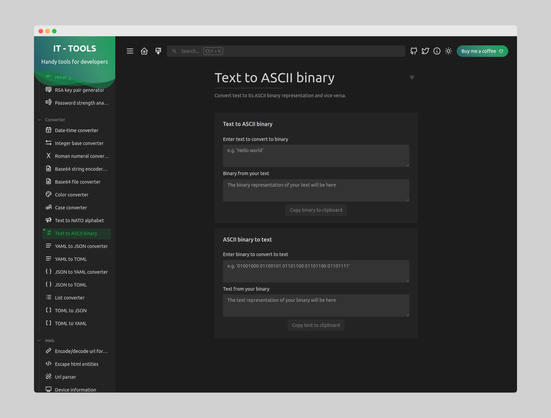
Task: Add tool to favorites heart icon
Action: click(x=412, y=77)
